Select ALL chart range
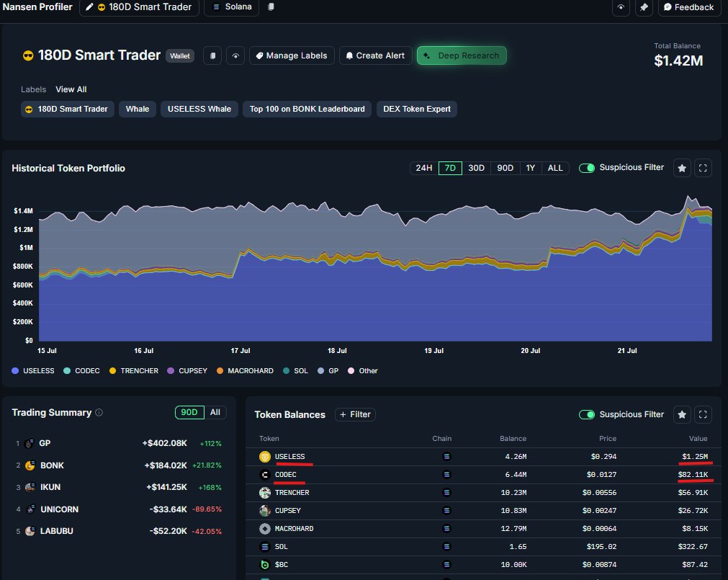This screenshot has width=728, height=580. pyautogui.click(x=555, y=168)
